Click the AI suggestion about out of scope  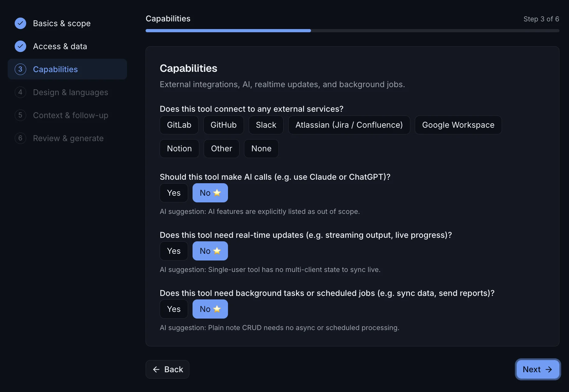click(x=260, y=211)
